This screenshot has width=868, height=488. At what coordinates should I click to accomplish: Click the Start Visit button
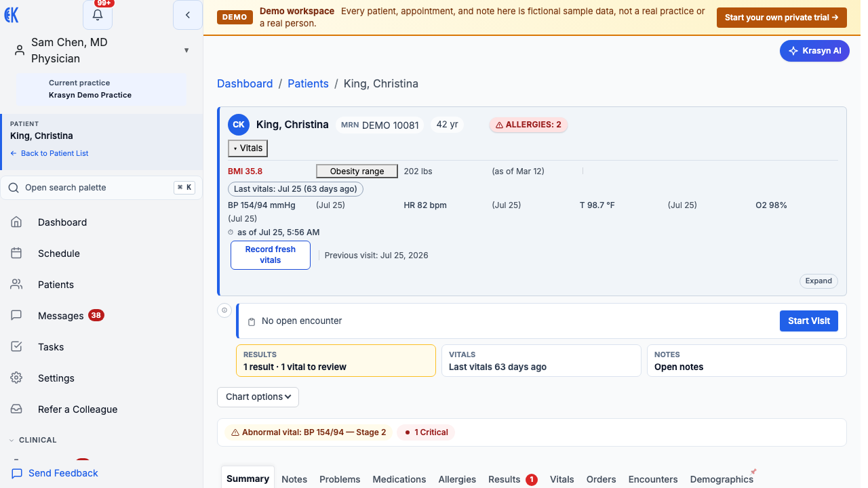809,321
